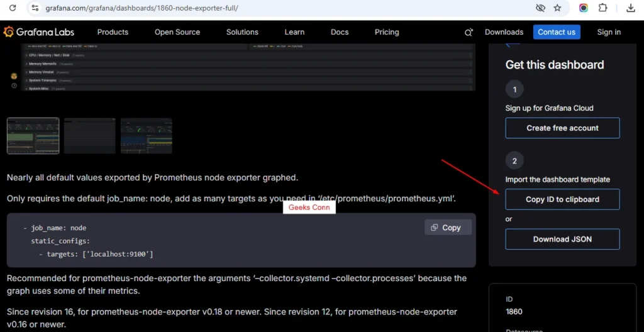
Task: Click Create free account button
Action: pyautogui.click(x=562, y=128)
